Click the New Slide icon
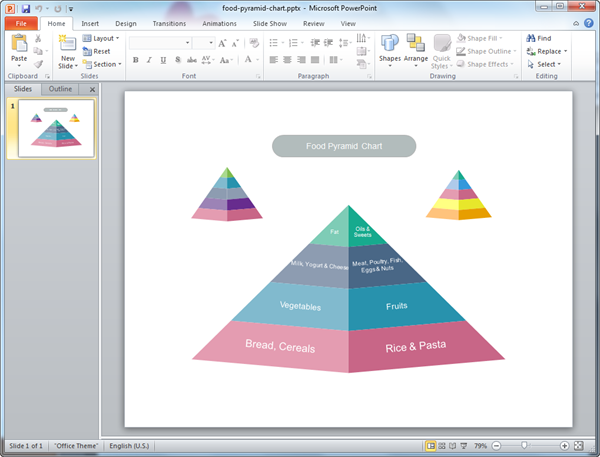The width and height of the screenshot is (600, 457). 67,43
